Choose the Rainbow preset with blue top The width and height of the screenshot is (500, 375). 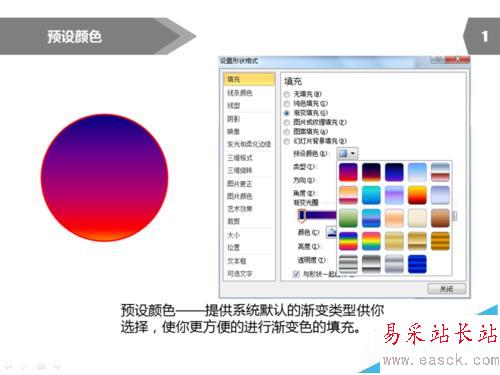pyautogui.click(x=348, y=241)
